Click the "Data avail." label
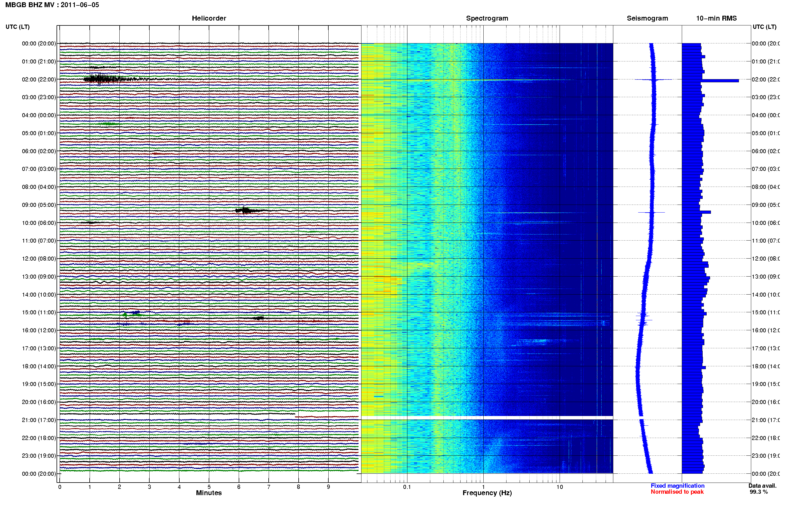The width and height of the screenshot is (812, 508). 762,485
